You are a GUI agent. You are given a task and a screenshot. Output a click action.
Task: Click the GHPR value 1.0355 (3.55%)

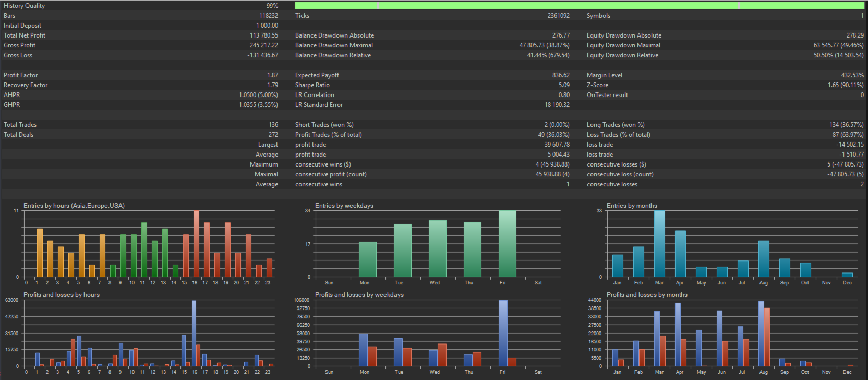[x=259, y=105]
